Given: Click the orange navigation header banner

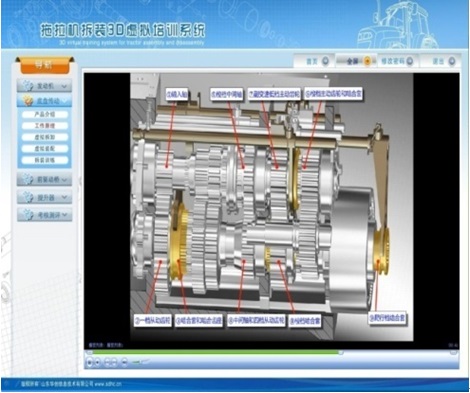Looking at the screenshot, I should click(x=45, y=65).
